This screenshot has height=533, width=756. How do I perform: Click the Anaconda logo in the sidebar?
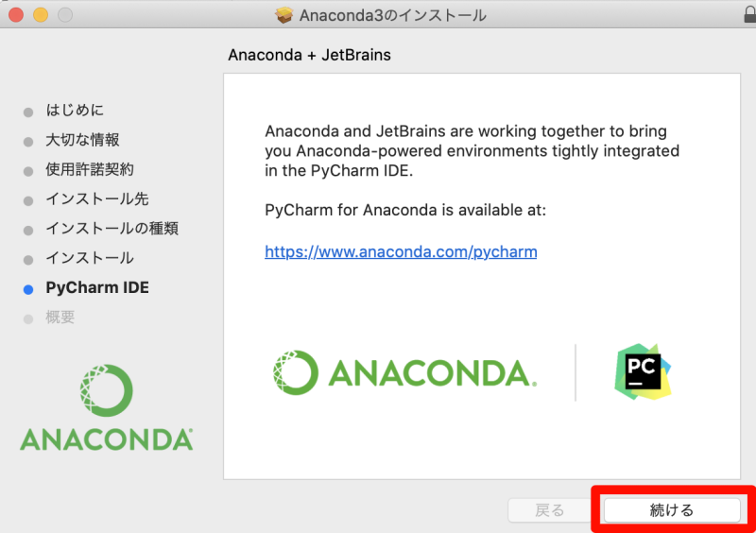coord(106,407)
